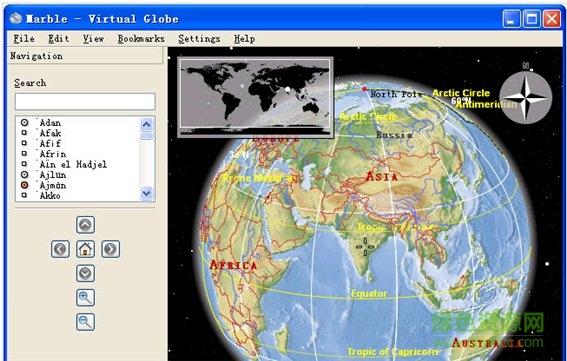Rotate the globe right with right arrow
The height and width of the screenshot is (361, 567).
point(110,249)
